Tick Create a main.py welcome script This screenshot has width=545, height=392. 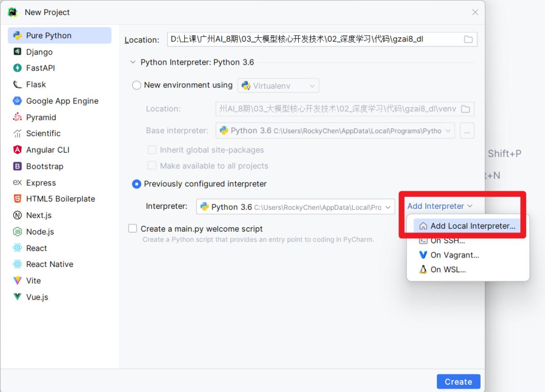click(x=132, y=229)
